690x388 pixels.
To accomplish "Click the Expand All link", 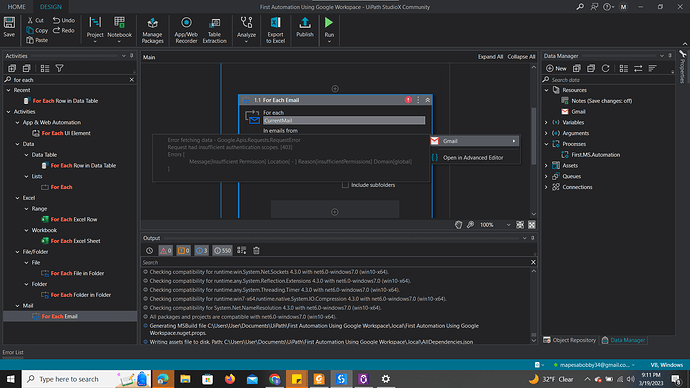I will pos(490,57).
